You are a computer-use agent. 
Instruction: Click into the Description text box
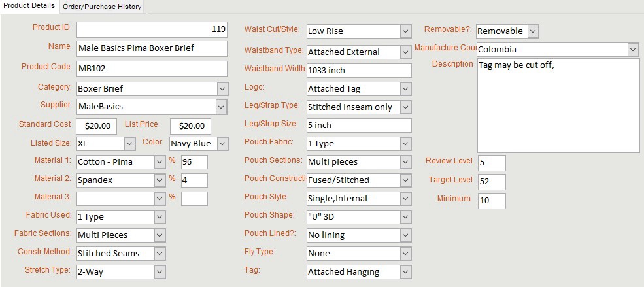point(558,114)
